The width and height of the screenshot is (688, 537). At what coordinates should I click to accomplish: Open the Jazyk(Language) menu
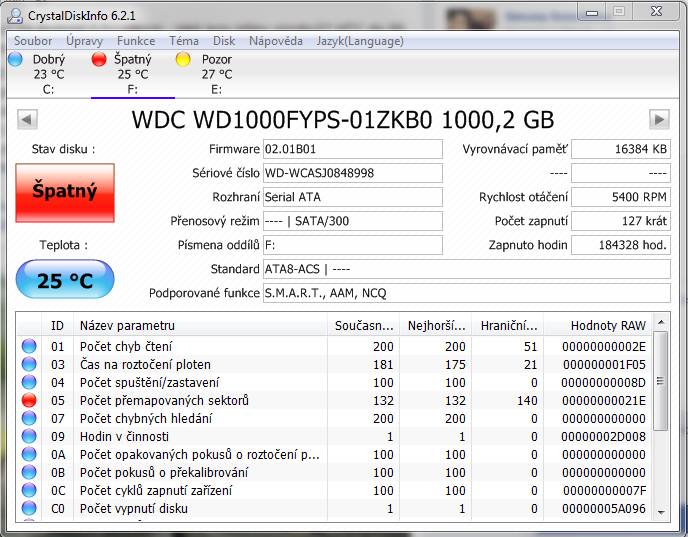[x=360, y=41]
